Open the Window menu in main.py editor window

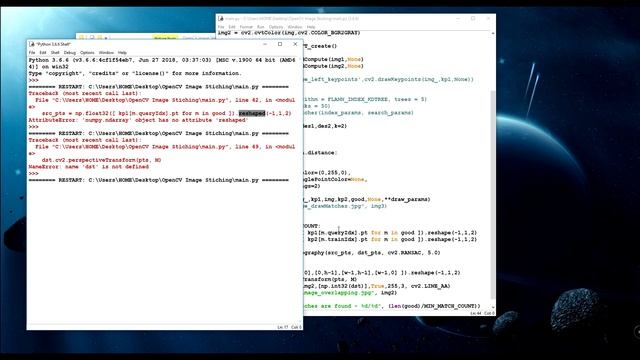pos(295,27)
